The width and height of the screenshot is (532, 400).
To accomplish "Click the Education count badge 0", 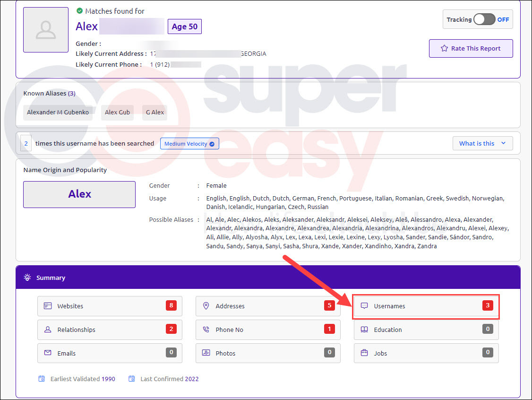I will click(488, 329).
